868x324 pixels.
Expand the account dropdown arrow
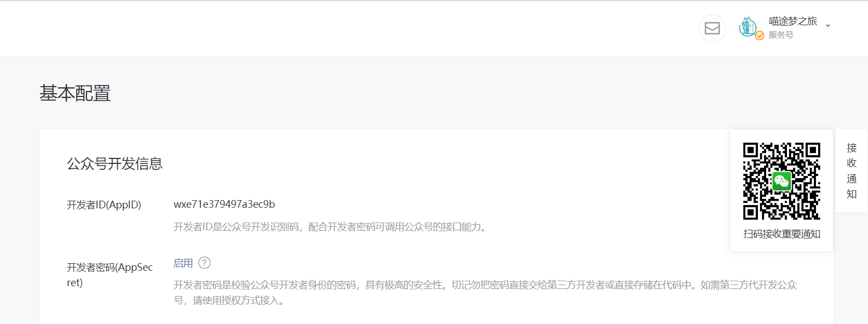coord(828,26)
